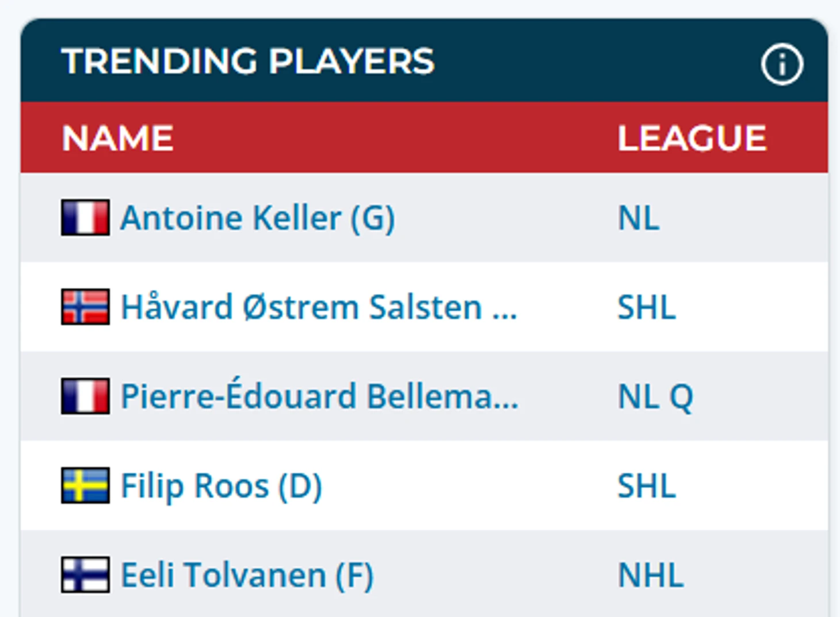The image size is (840, 617).
Task: Click the French flag beside Pierre-Édouard Bellemare
Action: (85, 396)
